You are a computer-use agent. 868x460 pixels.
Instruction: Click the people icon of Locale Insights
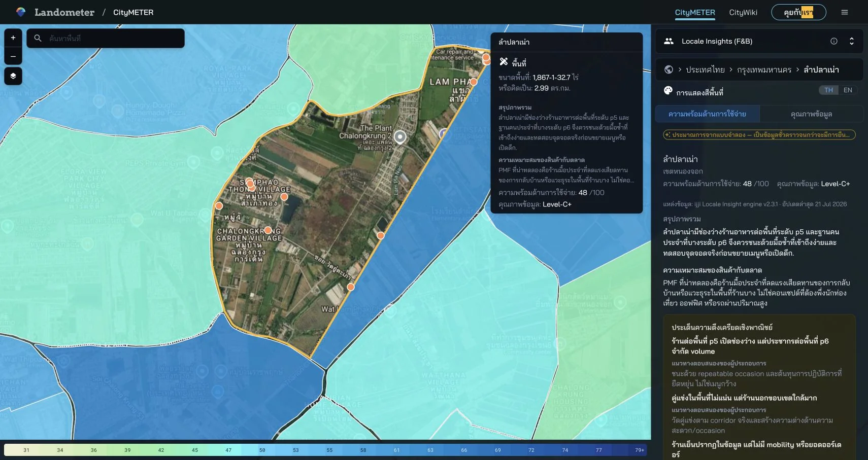pyautogui.click(x=669, y=41)
